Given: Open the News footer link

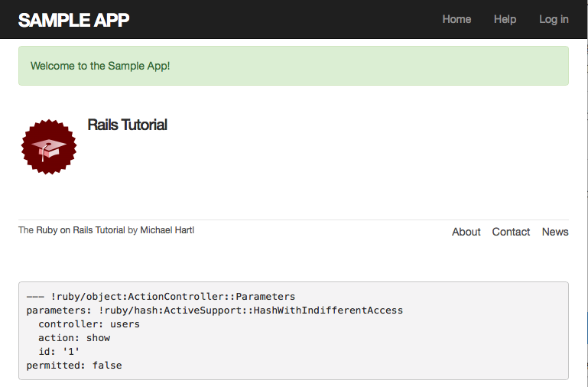Looking at the screenshot, I should pos(555,232).
